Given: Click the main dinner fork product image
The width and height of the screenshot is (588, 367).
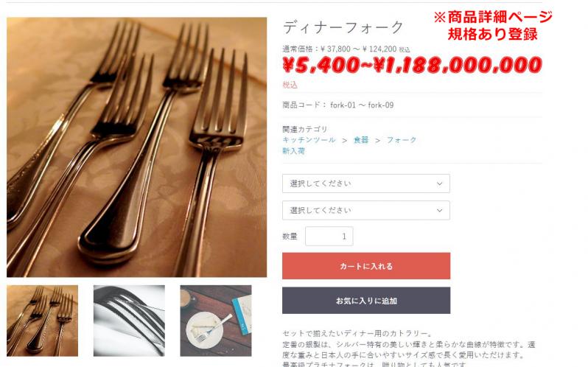Looking at the screenshot, I should pyautogui.click(x=136, y=147).
